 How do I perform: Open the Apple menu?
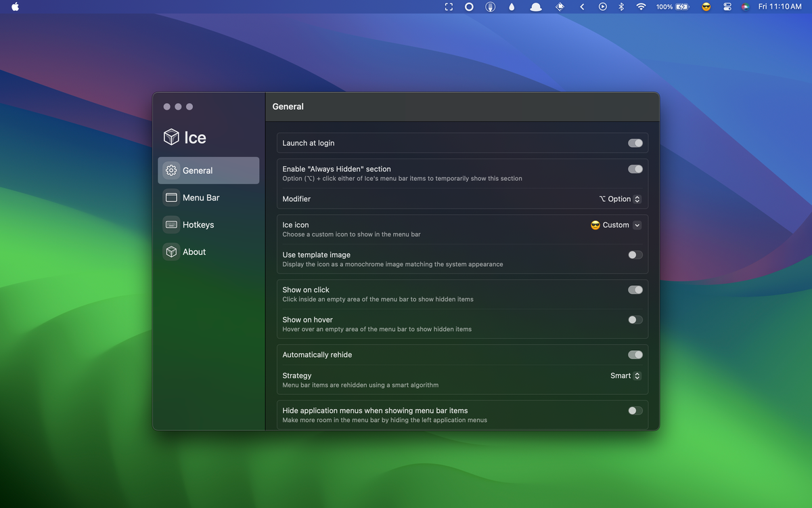(15, 7)
